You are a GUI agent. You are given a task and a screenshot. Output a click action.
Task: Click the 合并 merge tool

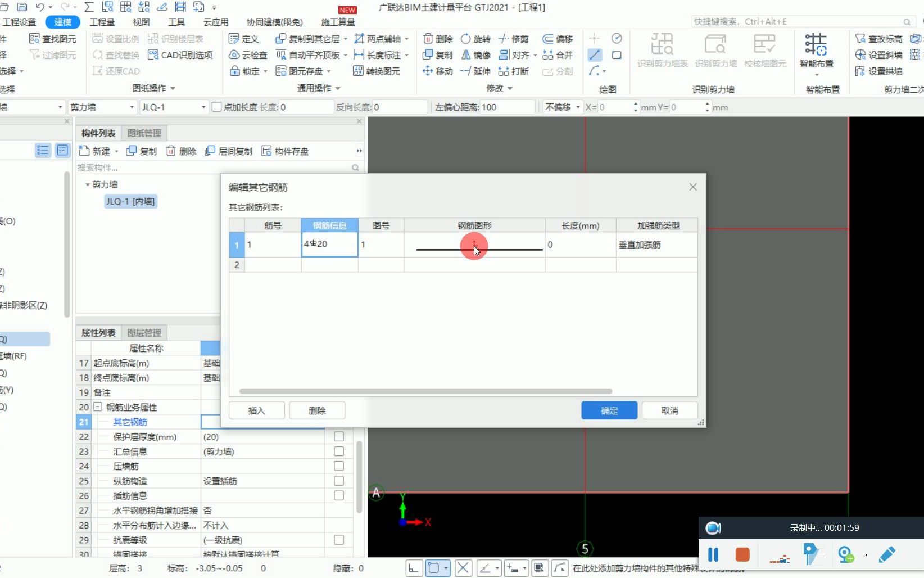point(558,55)
